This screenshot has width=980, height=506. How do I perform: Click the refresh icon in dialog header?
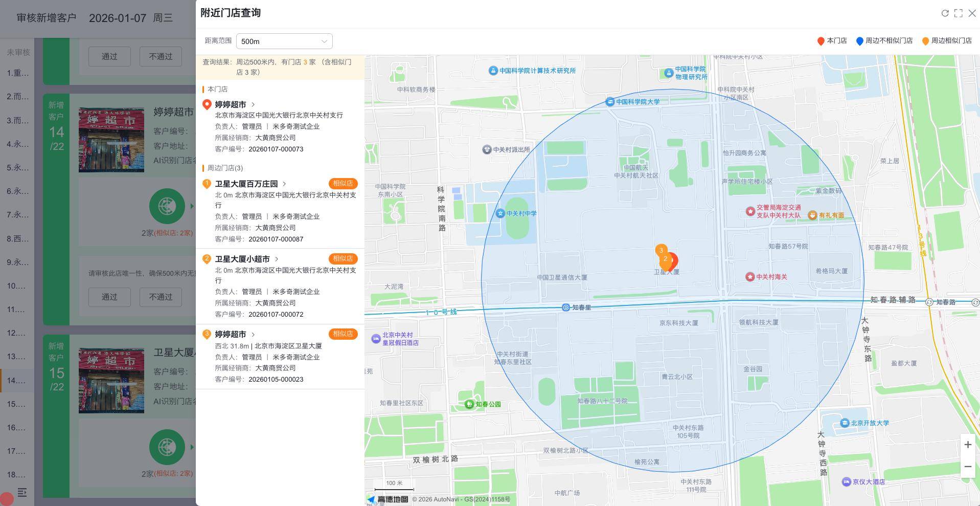click(x=945, y=13)
